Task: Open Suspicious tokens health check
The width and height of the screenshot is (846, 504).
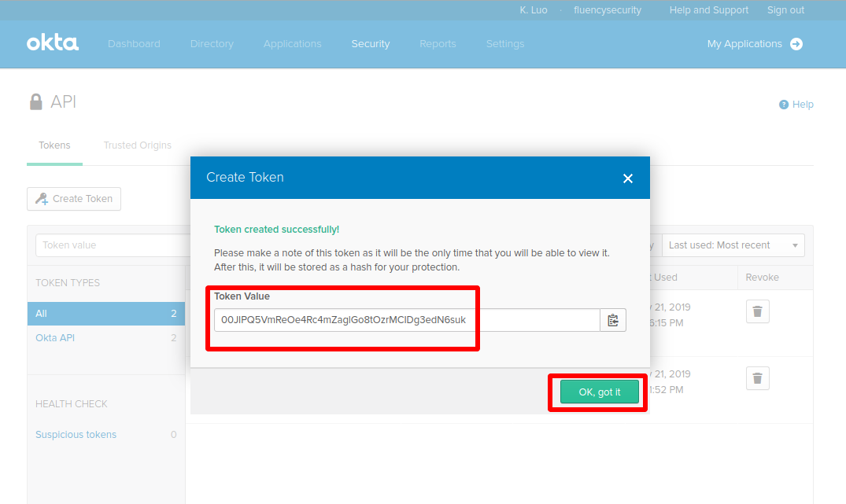Action: 76,435
